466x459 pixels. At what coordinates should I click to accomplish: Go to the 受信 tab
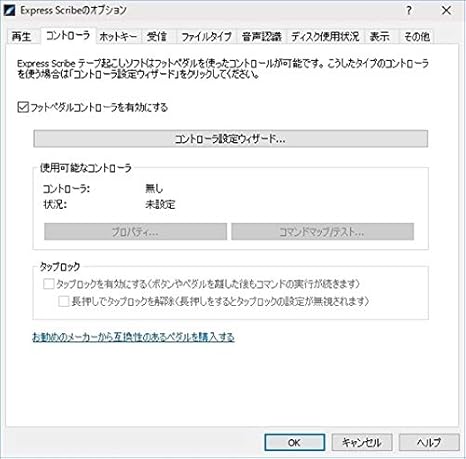click(x=157, y=36)
